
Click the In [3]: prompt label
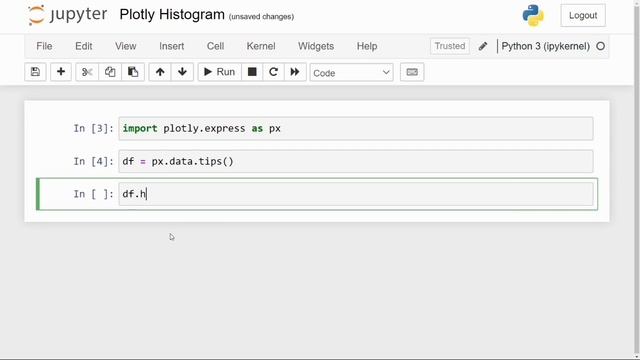(93, 129)
